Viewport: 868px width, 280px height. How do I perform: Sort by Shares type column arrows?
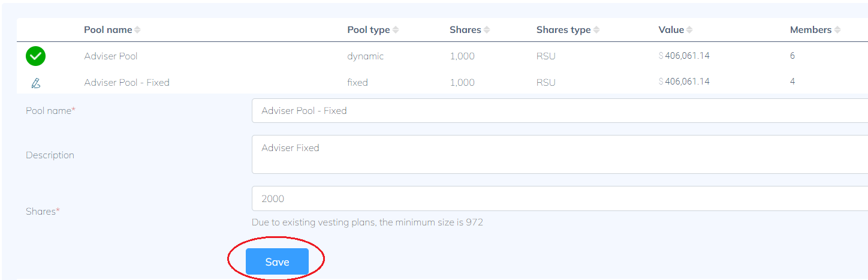596,30
